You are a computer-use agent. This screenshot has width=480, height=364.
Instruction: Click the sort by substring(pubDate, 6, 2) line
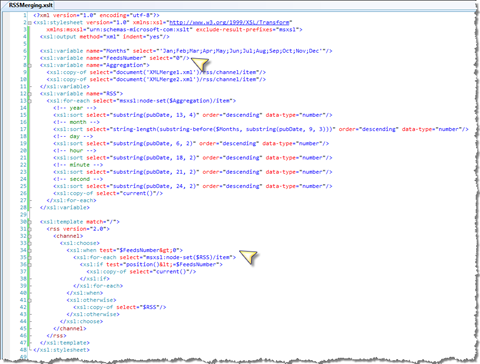(191, 144)
